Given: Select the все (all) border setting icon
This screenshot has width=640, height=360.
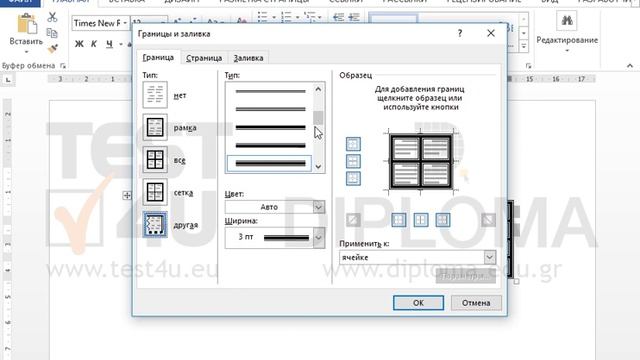Looking at the screenshot, I should [155, 160].
